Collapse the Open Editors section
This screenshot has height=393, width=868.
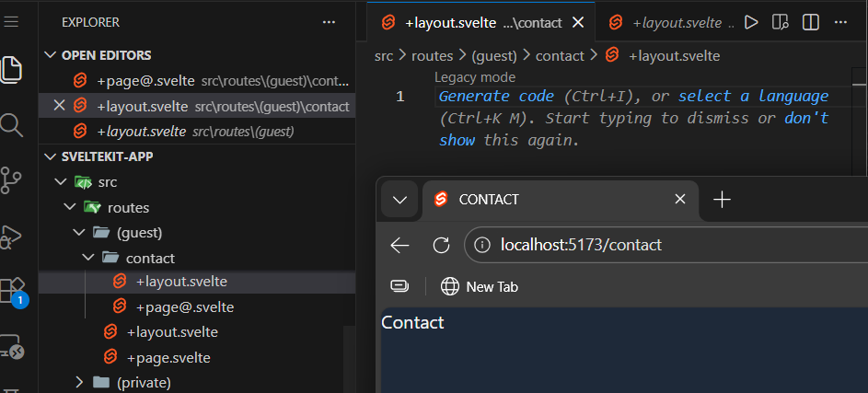point(51,55)
